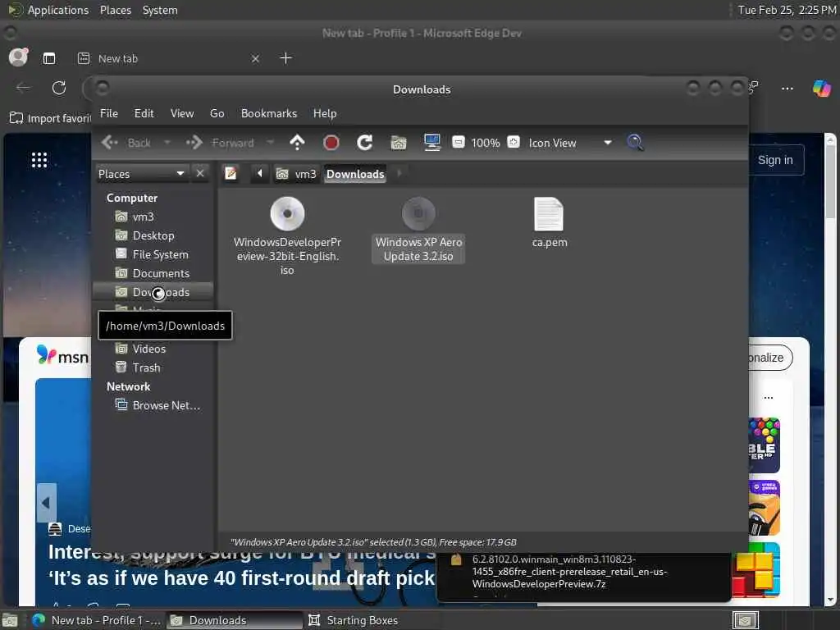The width and height of the screenshot is (840, 630).
Task: Open the View menu
Action: 181,113
